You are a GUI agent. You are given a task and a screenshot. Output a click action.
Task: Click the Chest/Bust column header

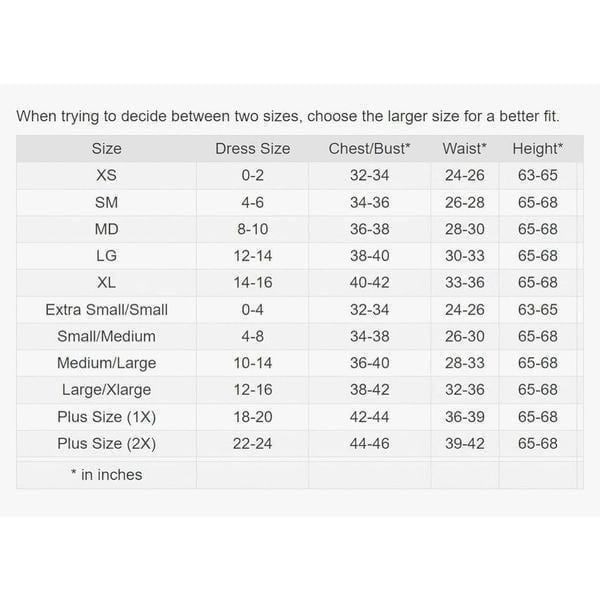(369, 148)
